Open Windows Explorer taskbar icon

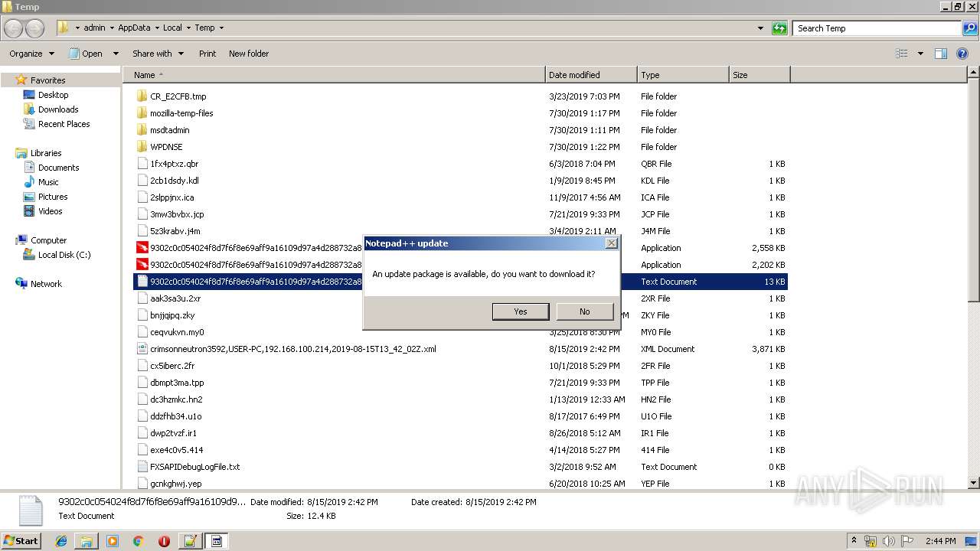87,541
